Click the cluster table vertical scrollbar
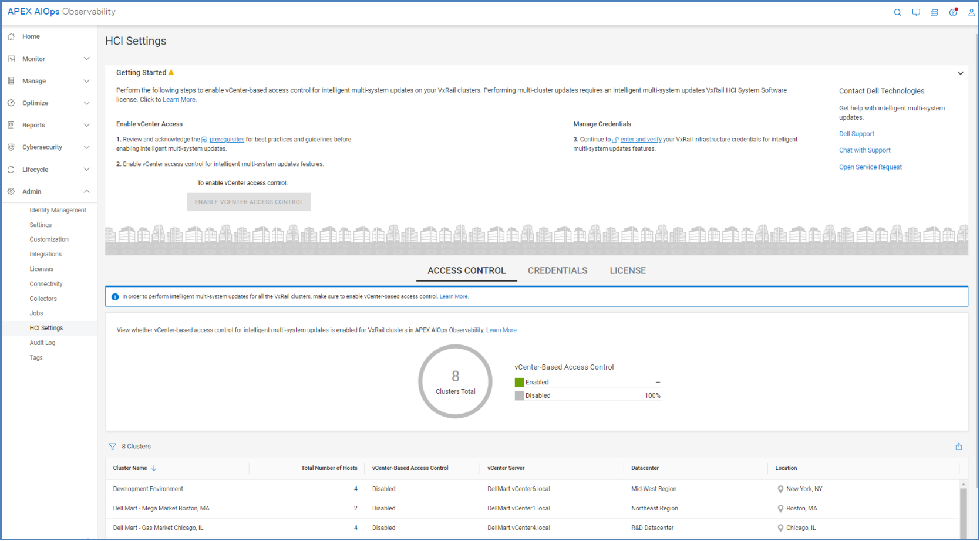This screenshot has height=541, width=980. click(963, 509)
